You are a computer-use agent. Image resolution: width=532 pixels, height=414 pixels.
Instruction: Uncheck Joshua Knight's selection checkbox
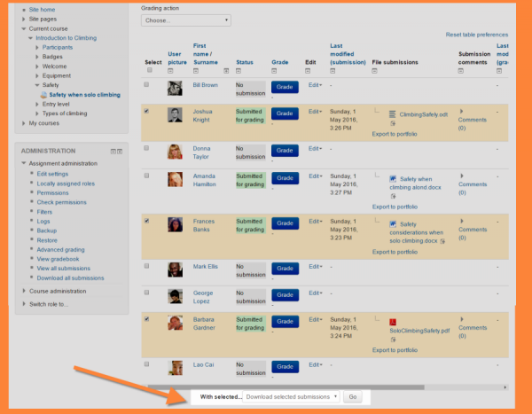(146, 112)
